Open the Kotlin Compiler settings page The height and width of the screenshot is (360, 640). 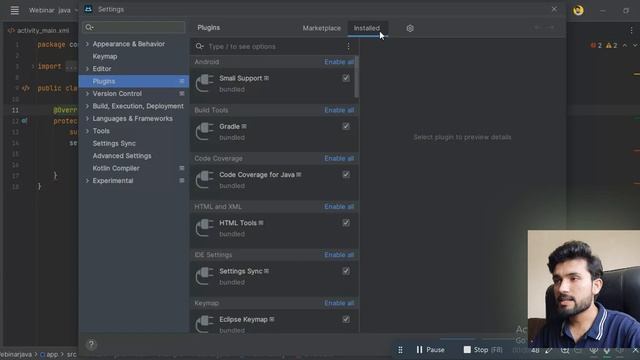pos(116,168)
